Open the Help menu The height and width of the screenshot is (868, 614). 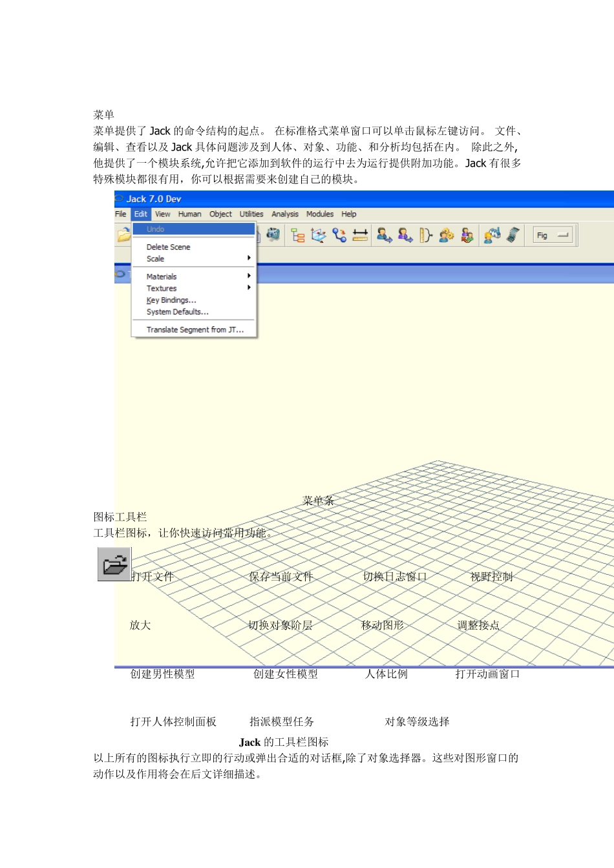point(349,214)
